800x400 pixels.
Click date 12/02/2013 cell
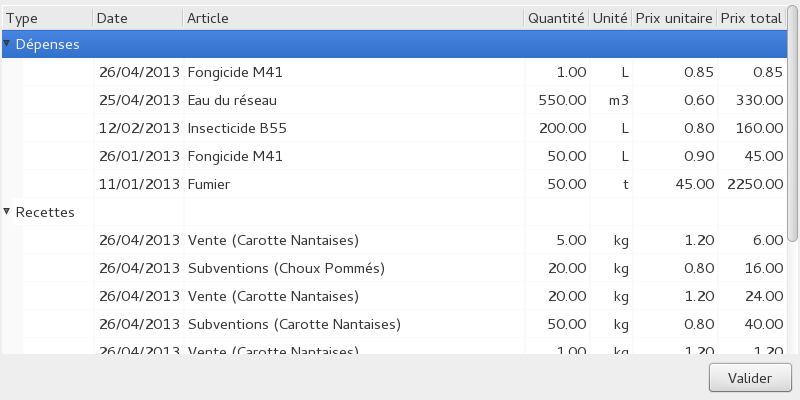(x=139, y=128)
